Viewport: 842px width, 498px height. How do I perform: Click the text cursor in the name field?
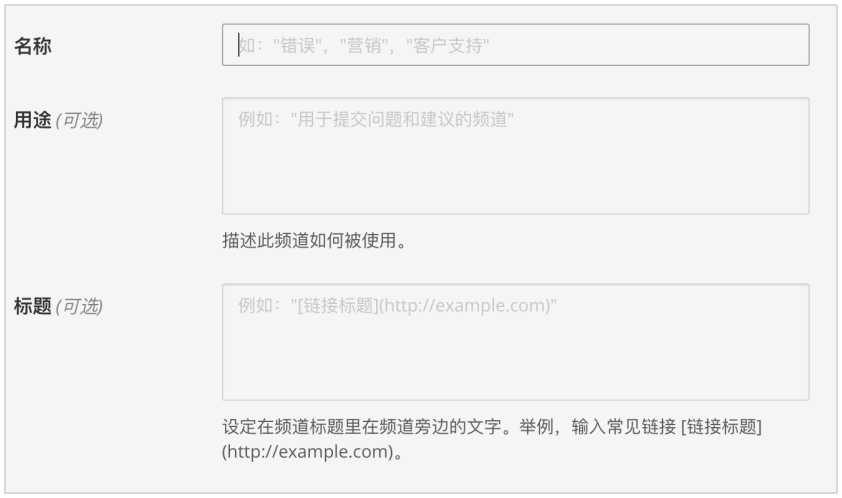[239, 45]
